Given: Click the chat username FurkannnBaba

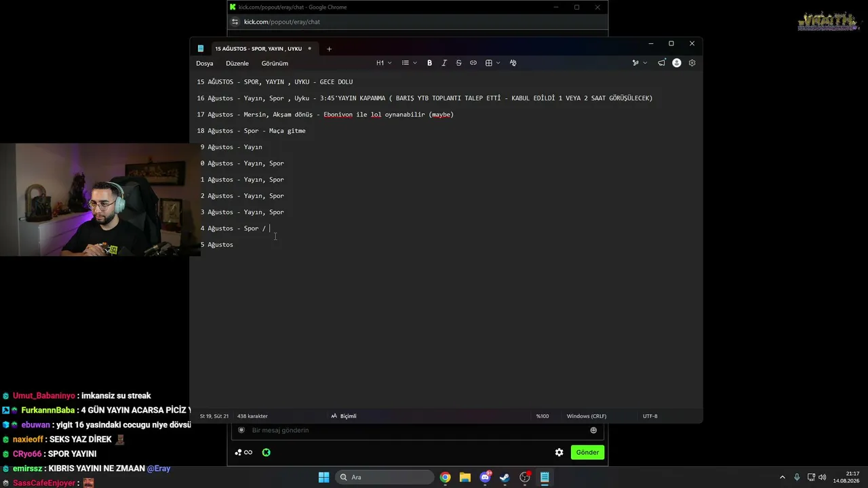Looking at the screenshot, I should tap(48, 410).
